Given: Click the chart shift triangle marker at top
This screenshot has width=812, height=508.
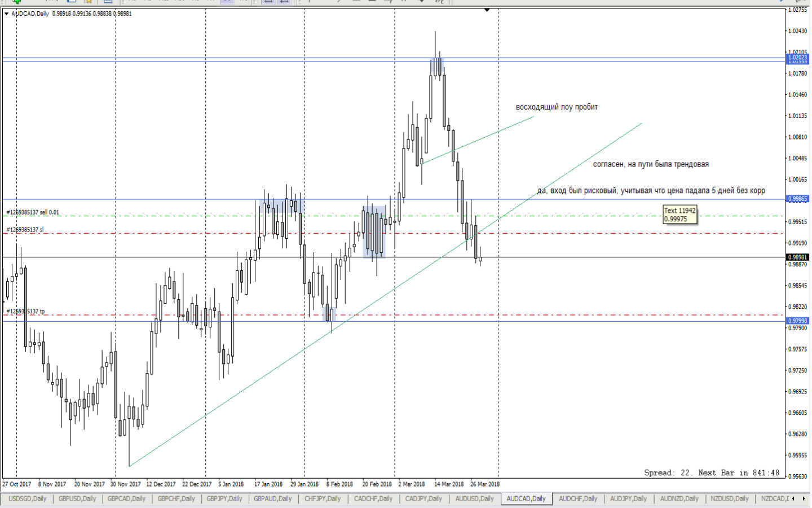Looking at the screenshot, I should pyautogui.click(x=487, y=10).
